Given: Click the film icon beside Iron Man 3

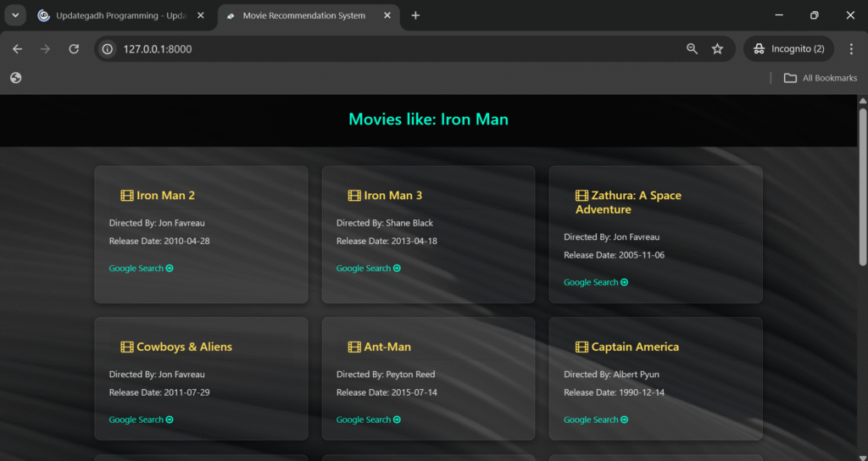Looking at the screenshot, I should point(354,196).
